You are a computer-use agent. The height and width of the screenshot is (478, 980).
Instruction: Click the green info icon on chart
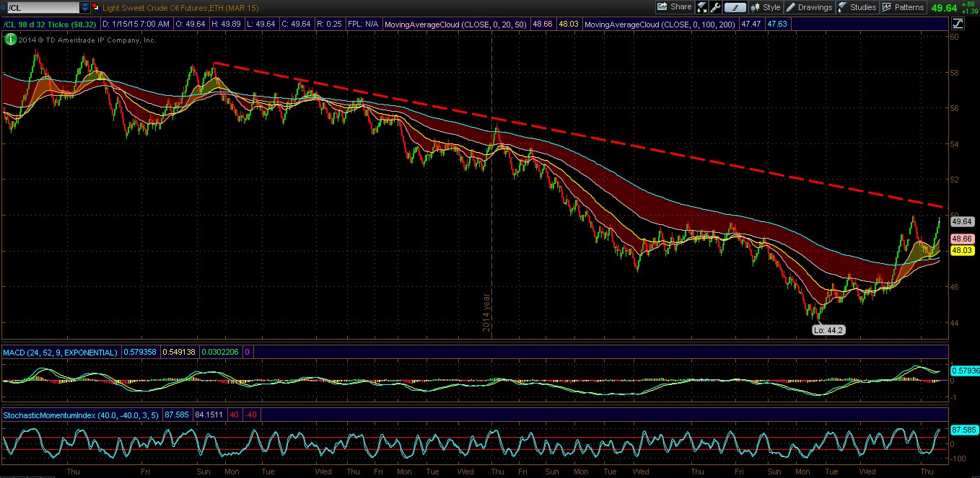point(10,40)
